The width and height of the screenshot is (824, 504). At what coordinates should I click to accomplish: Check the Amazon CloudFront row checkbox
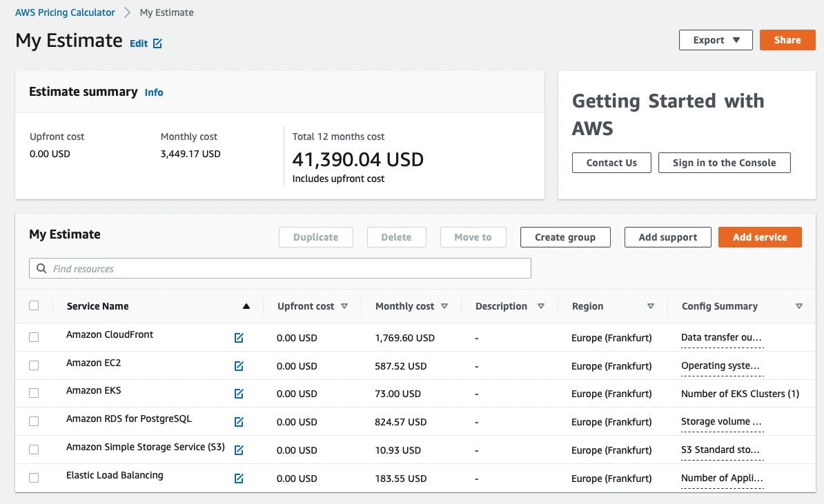pos(34,337)
